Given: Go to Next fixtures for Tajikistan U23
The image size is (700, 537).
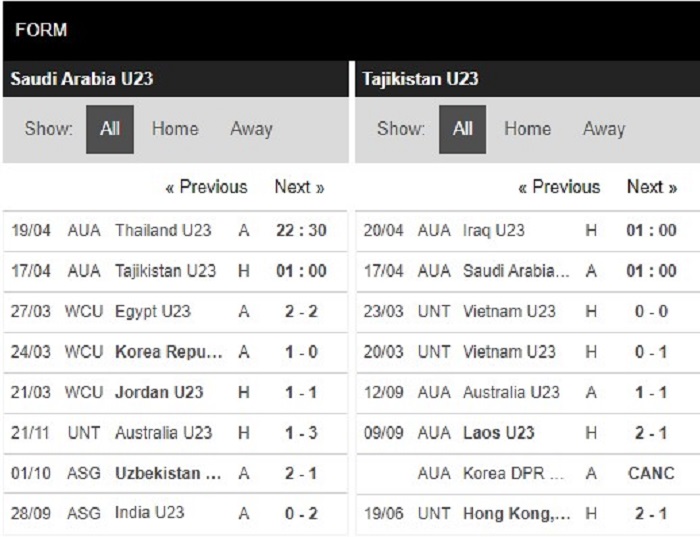Looking at the screenshot, I should (652, 187).
